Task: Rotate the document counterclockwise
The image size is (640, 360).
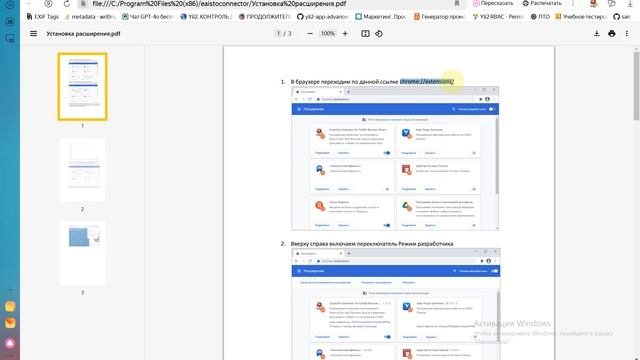Action: pyautogui.click(x=379, y=33)
